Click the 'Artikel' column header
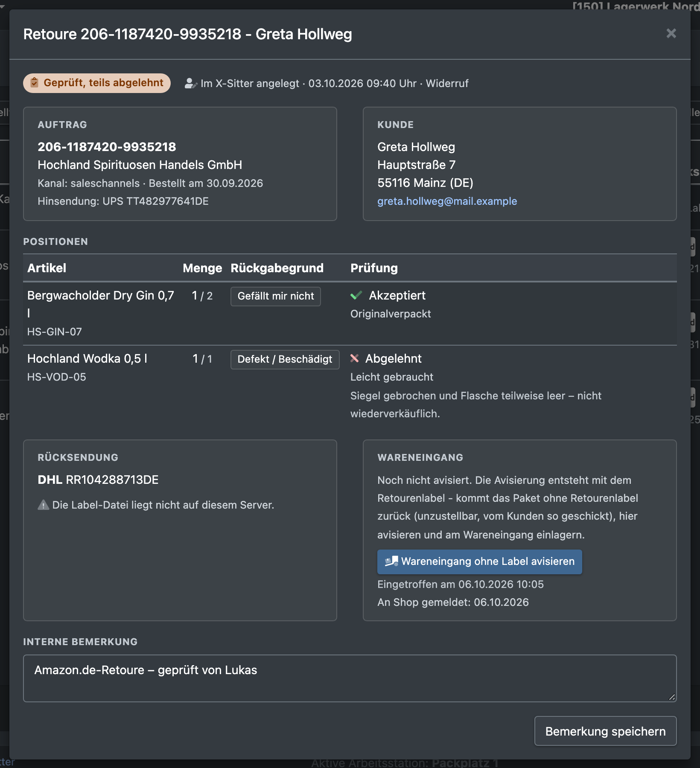The image size is (700, 768). click(47, 268)
